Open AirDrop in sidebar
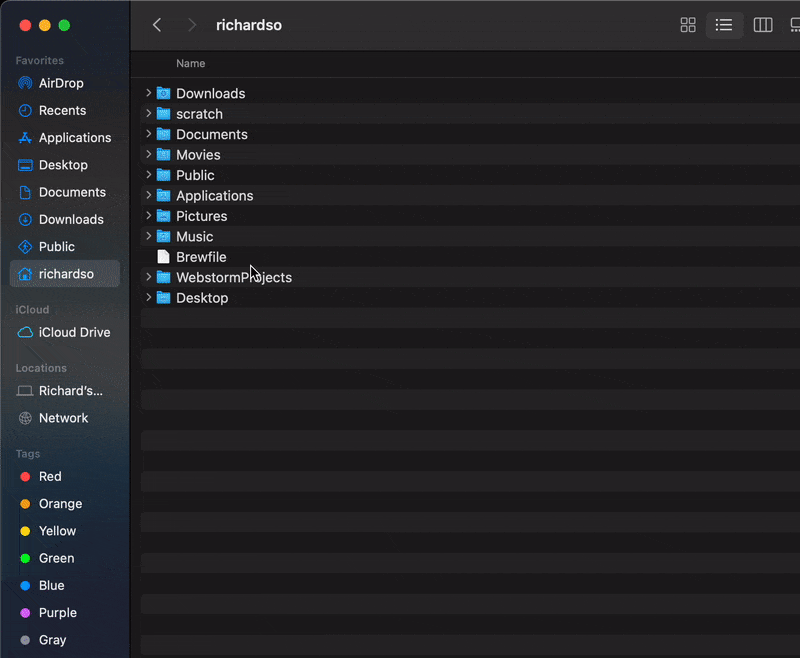The height and width of the screenshot is (658, 800). tap(64, 83)
